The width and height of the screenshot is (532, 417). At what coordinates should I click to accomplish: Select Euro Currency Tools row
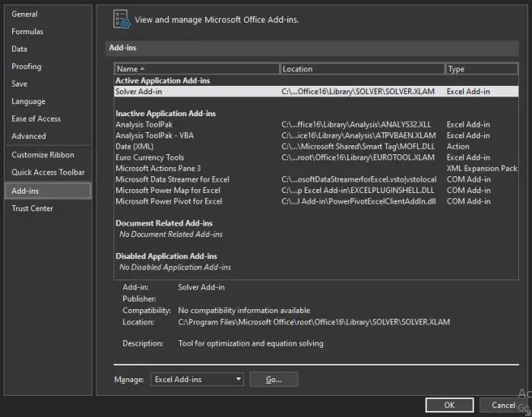click(316, 157)
